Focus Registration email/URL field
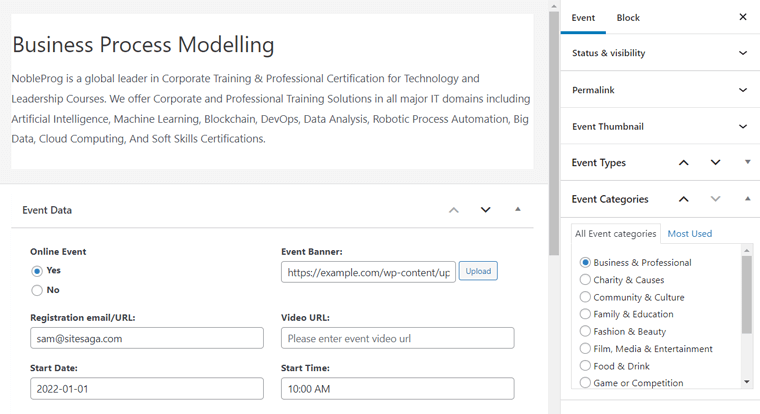Image resolution: width=760 pixels, height=414 pixels. click(x=147, y=338)
